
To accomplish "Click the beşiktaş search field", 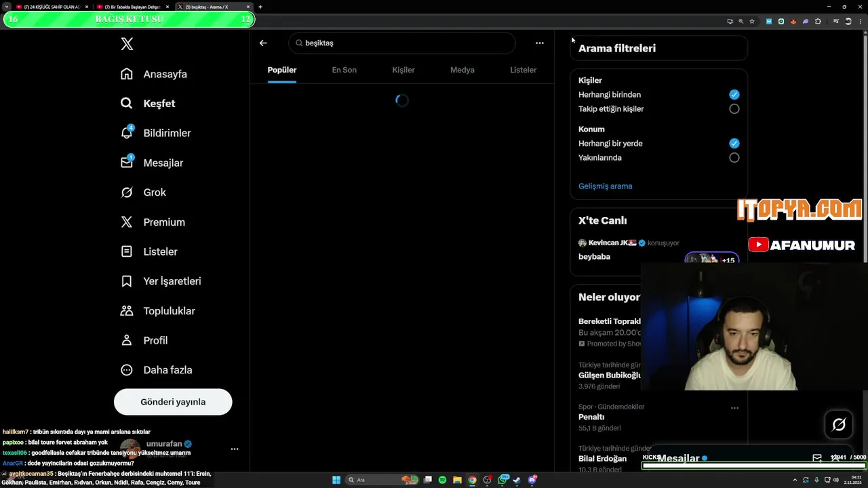I will click(402, 43).
